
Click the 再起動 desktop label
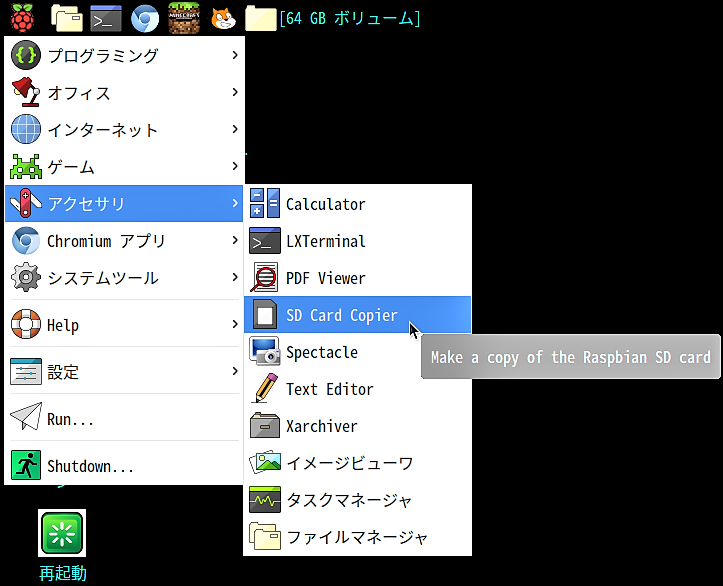(63, 573)
